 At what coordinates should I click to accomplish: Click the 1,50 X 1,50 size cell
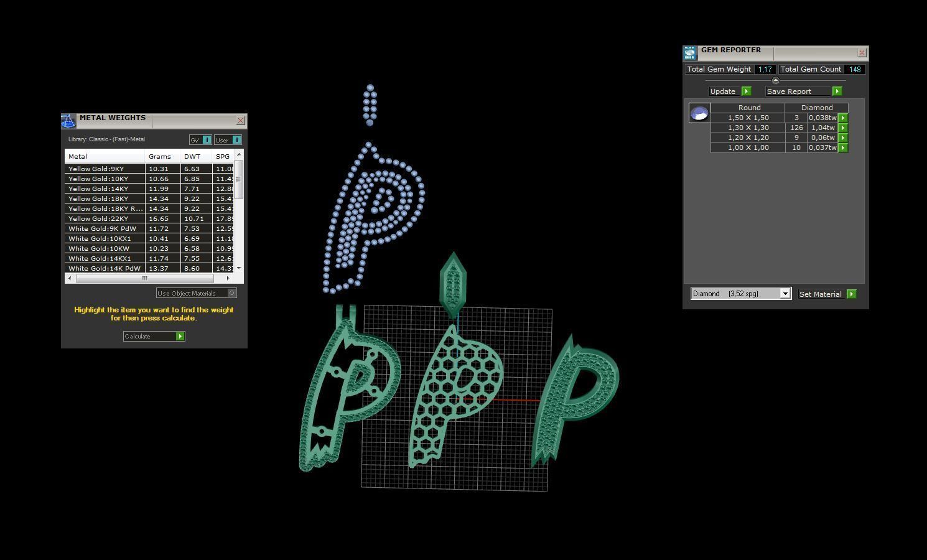point(748,118)
